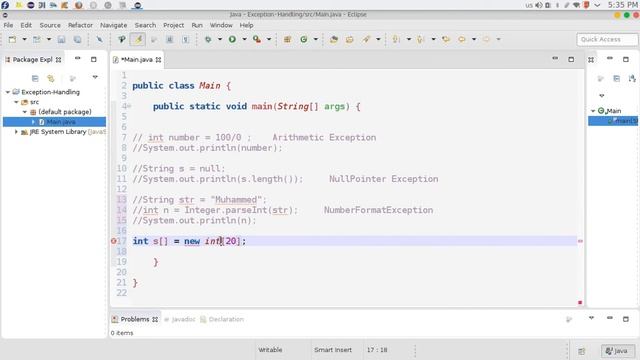Click the Back navigation arrow icon
The height and width of the screenshot is (360, 640).
pyautogui.click(x=462, y=40)
